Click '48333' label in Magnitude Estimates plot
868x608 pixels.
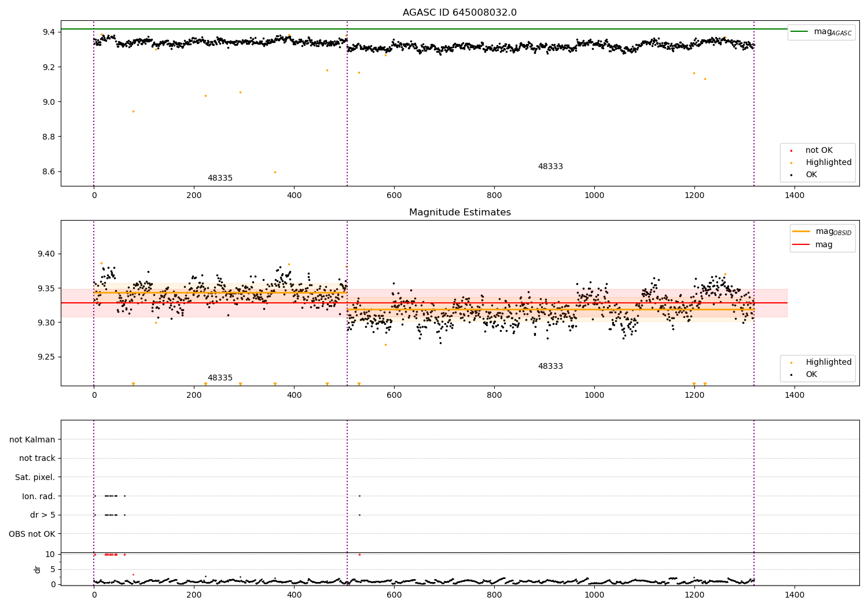(550, 367)
